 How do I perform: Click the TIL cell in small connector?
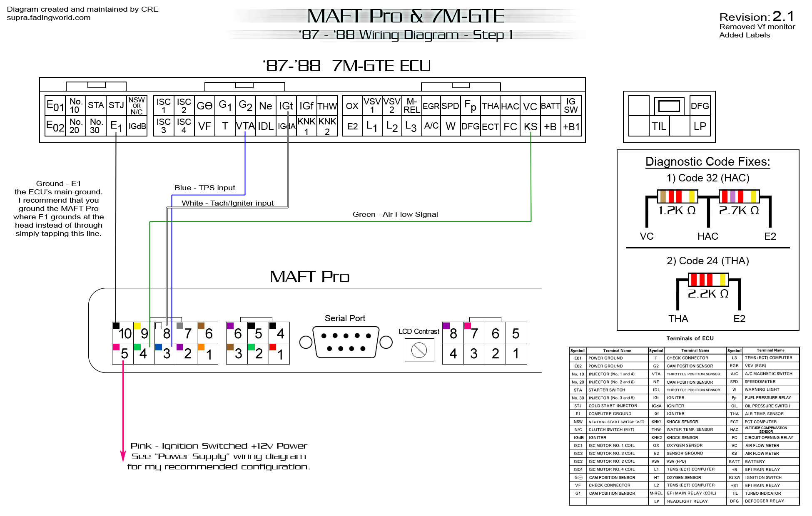(659, 126)
